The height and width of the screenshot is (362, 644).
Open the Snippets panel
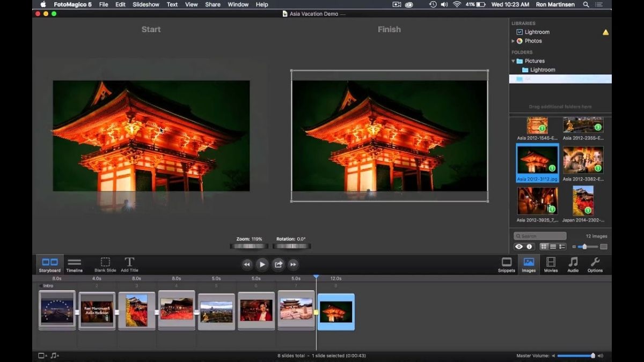507,264
